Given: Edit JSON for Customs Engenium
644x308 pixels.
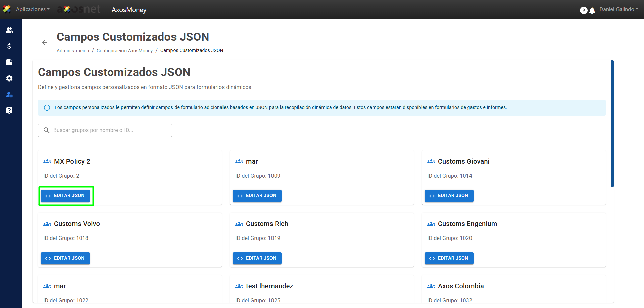Looking at the screenshot, I should [x=449, y=258].
